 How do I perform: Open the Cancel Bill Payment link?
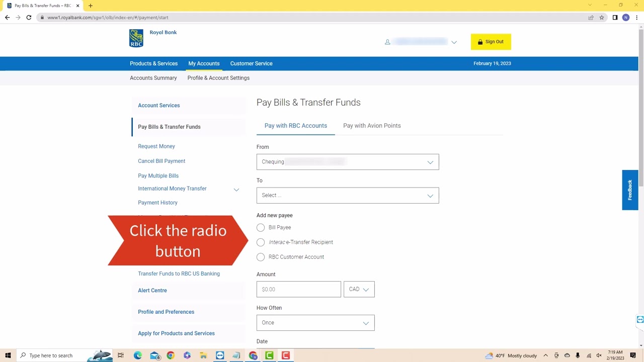[x=162, y=161]
